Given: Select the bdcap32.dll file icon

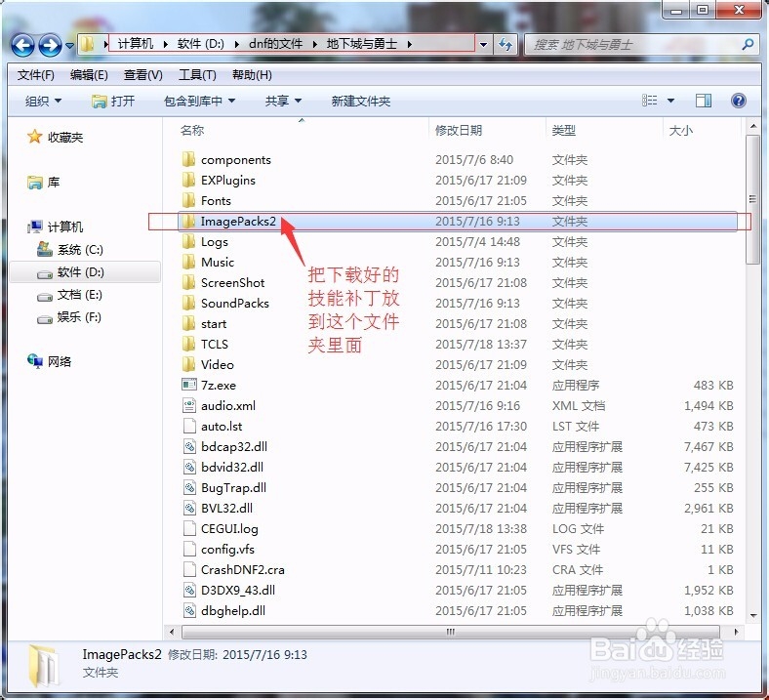Looking at the screenshot, I should coord(188,446).
